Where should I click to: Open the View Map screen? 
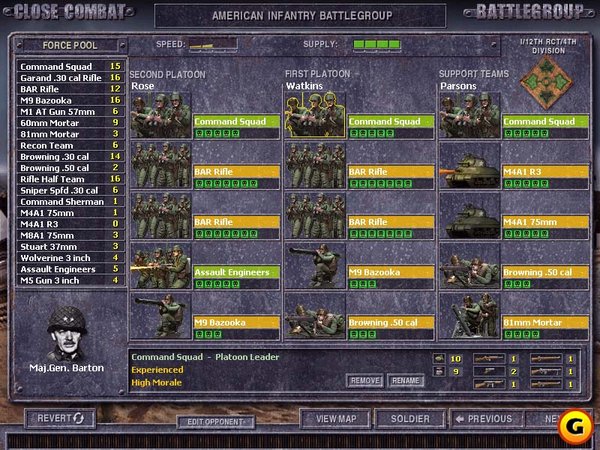[x=336, y=419]
